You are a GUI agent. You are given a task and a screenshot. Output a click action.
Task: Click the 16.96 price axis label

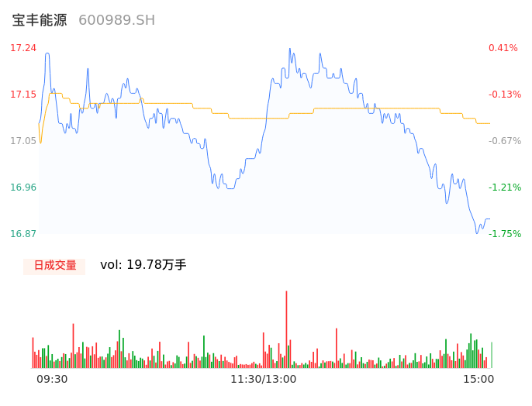coord(23,188)
